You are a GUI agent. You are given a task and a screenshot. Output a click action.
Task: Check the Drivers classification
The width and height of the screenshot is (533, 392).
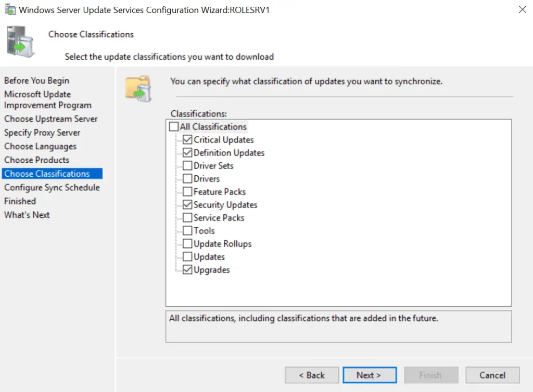point(188,178)
